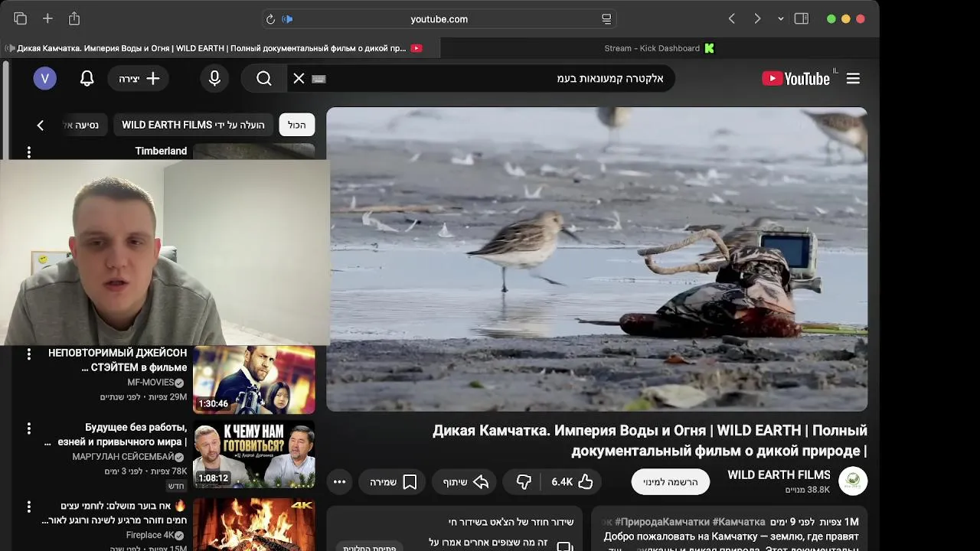Open the Jason Statham movie thumbnail
Viewport: 980px width, 551px height.
[x=254, y=380]
